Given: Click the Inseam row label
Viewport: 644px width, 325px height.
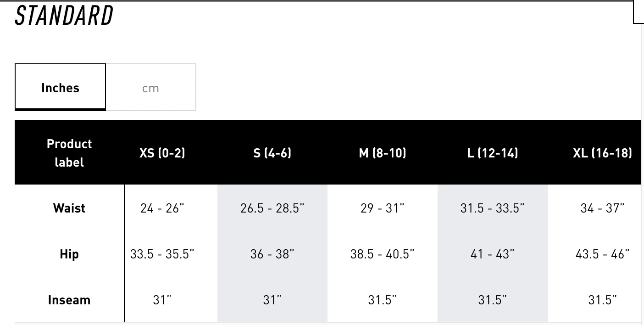Looking at the screenshot, I should 69,300.
